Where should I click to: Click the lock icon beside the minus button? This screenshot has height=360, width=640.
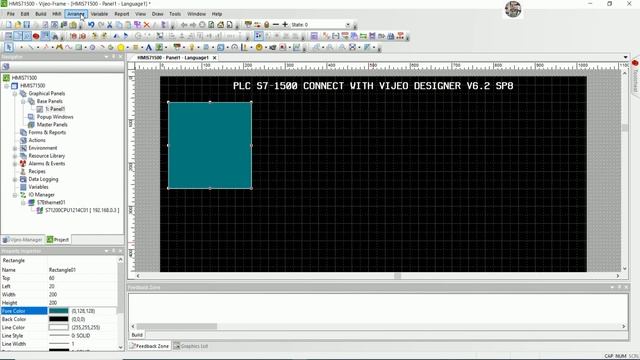(x=267, y=25)
